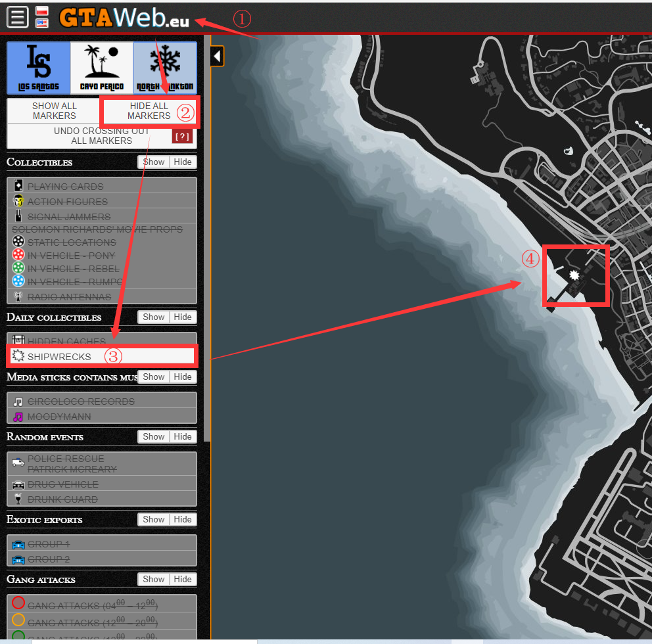The width and height of the screenshot is (652, 644).
Task: Toggle Drunk Guard markers
Action: coord(101,499)
